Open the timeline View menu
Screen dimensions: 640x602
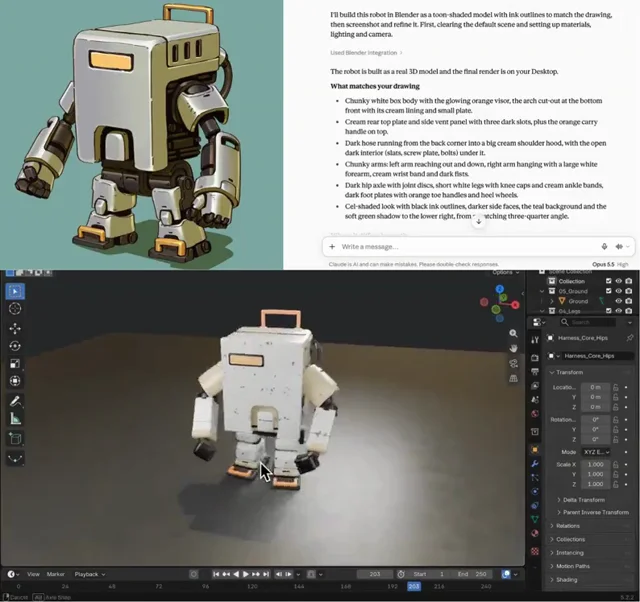point(33,574)
